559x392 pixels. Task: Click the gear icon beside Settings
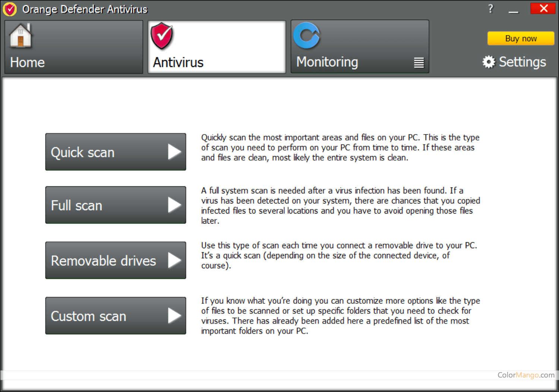[489, 62]
